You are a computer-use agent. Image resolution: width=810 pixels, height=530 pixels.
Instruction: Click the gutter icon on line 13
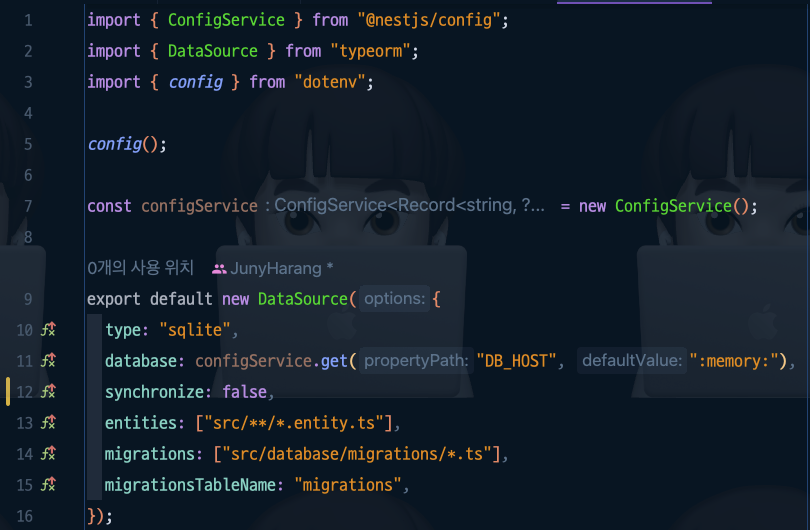click(x=49, y=423)
